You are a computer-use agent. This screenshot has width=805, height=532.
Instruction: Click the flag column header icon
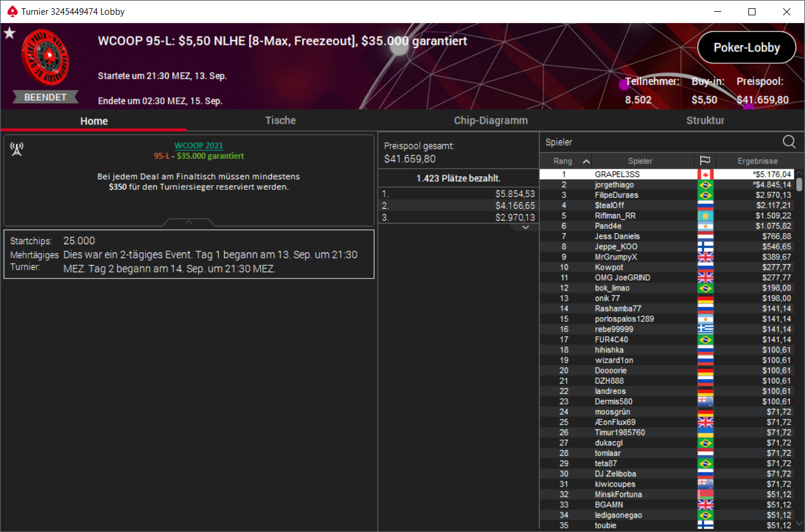pos(705,160)
